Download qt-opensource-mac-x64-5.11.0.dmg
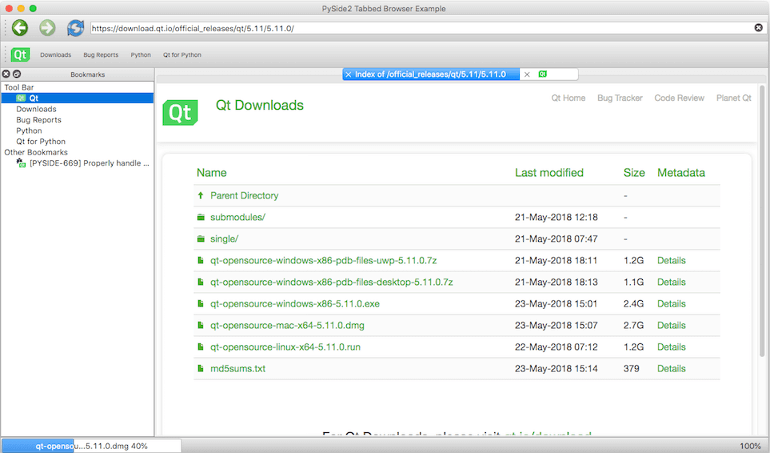The image size is (770, 453). coord(287,325)
